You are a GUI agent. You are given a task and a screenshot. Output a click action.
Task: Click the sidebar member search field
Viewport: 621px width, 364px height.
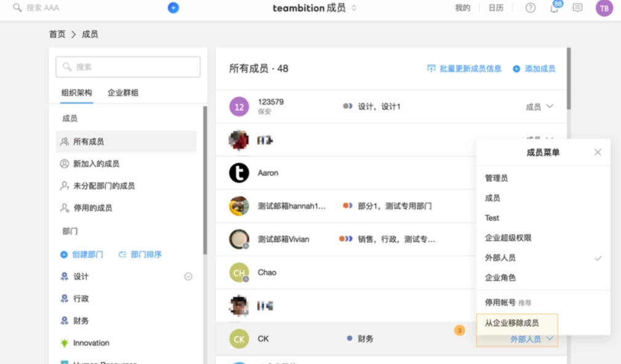pyautogui.click(x=128, y=67)
